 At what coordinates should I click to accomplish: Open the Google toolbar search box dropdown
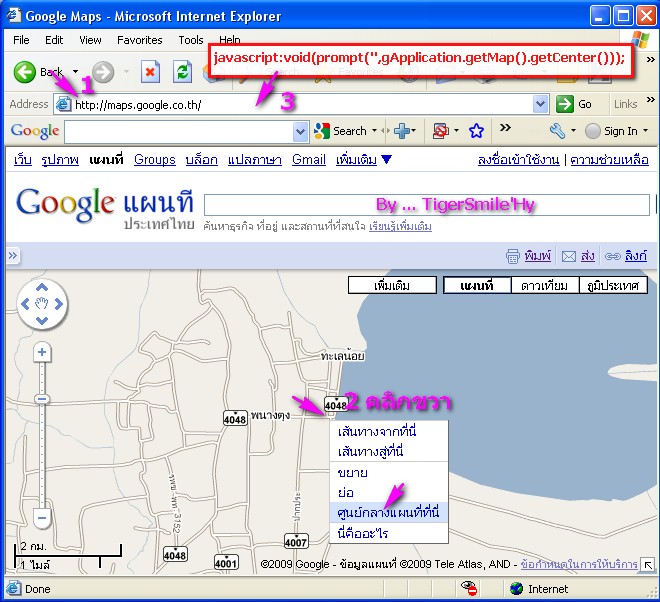click(300, 131)
